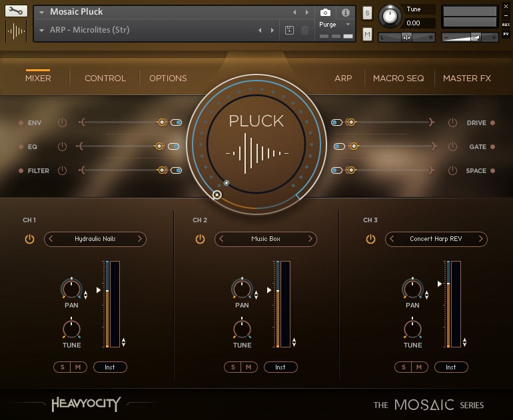The height and width of the screenshot is (420, 513).
Task: Turn off CH 1 power button
Action: [29, 239]
